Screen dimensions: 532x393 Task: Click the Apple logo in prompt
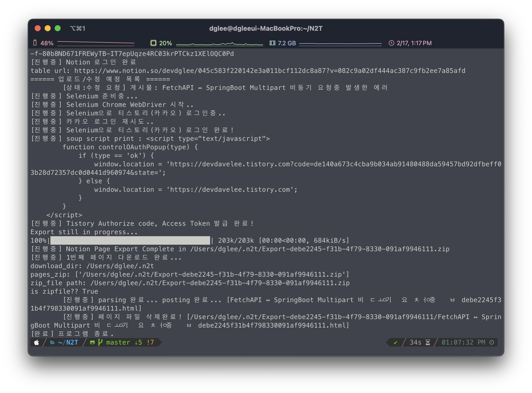coord(37,342)
